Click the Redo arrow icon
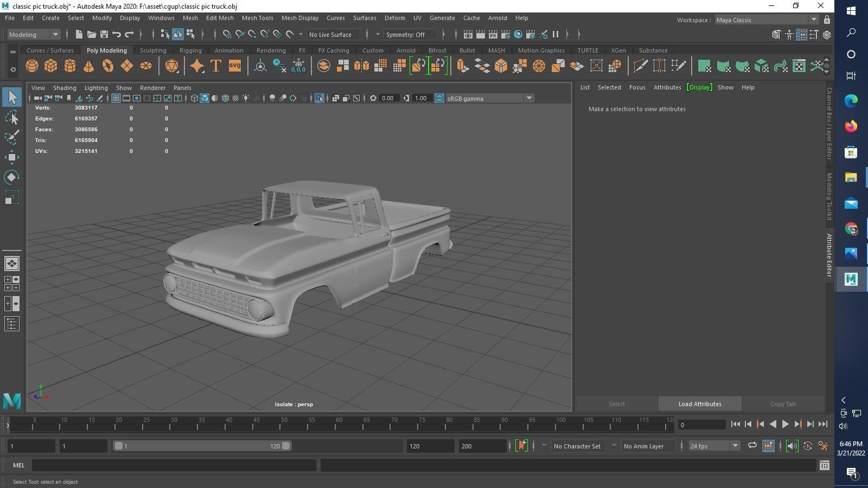Image resolution: width=868 pixels, height=488 pixels. (129, 34)
